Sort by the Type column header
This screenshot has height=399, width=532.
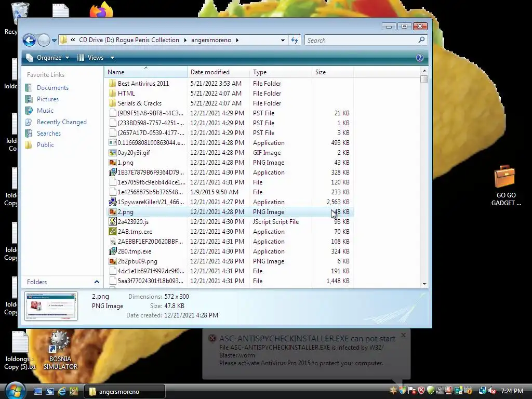281,72
